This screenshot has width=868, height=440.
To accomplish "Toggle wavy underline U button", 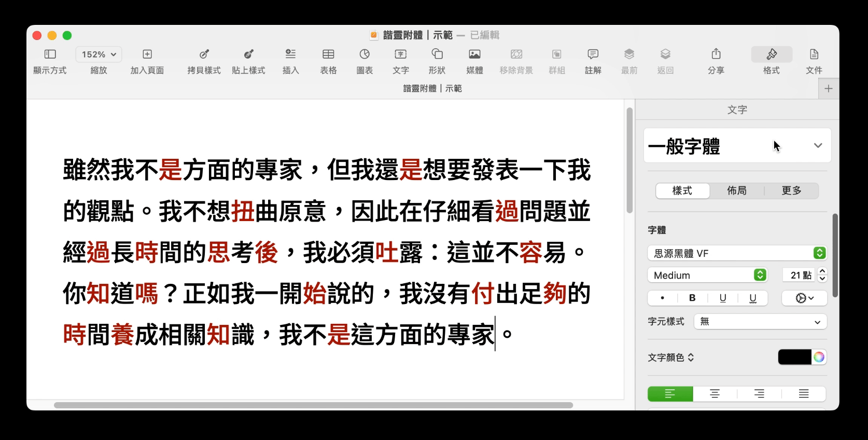I will [x=752, y=298].
